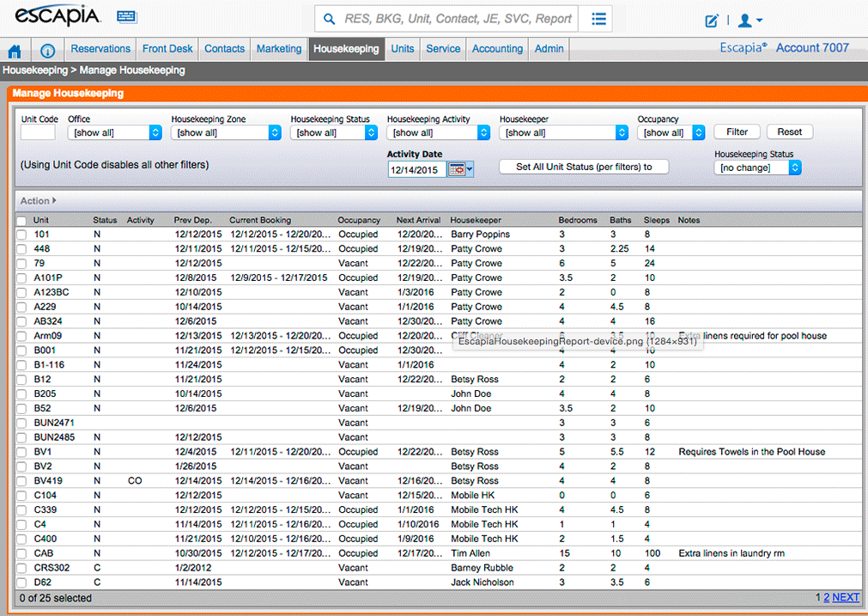Open the Units tab
The image size is (868, 616).
click(403, 49)
